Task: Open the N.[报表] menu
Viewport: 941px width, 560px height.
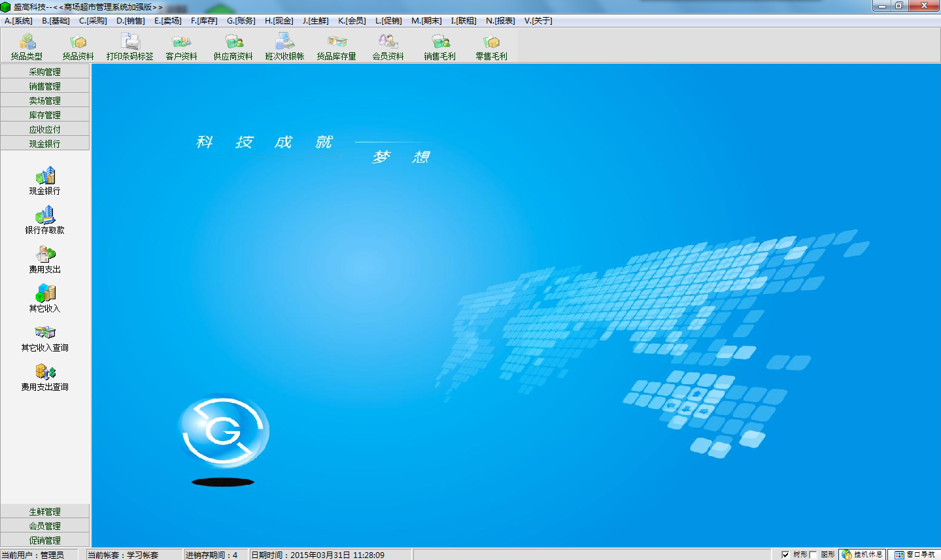Action: click(500, 21)
